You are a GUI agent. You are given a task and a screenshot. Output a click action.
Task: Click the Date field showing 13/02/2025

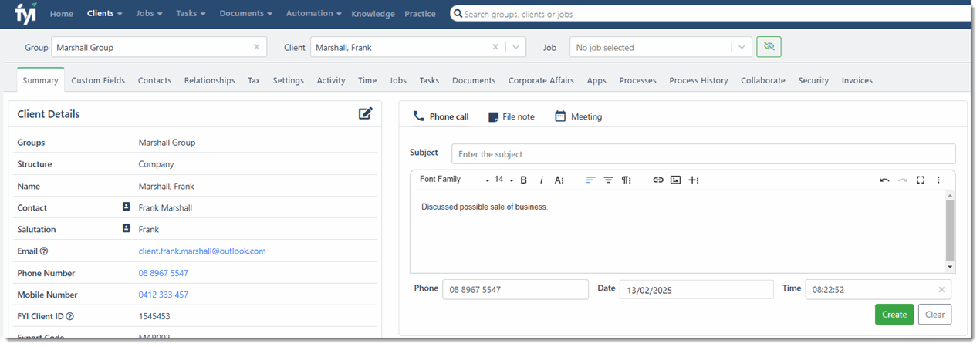tap(696, 289)
